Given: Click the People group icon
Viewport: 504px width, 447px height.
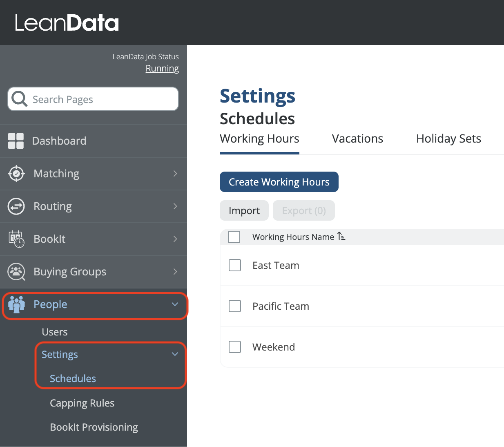Looking at the screenshot, I should click(x=16, y=304).
